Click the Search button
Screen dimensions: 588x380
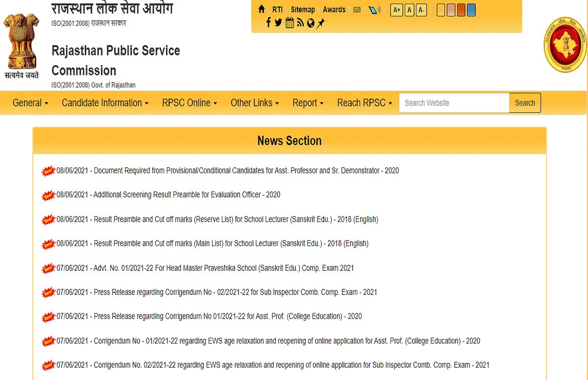click(x=525, y=103)
